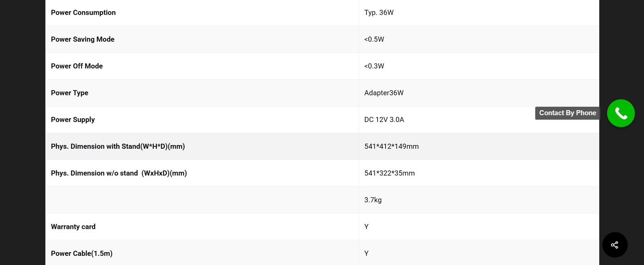
Task: Select Phys. Dimension w/o stand label
Action: pos(119,173)
